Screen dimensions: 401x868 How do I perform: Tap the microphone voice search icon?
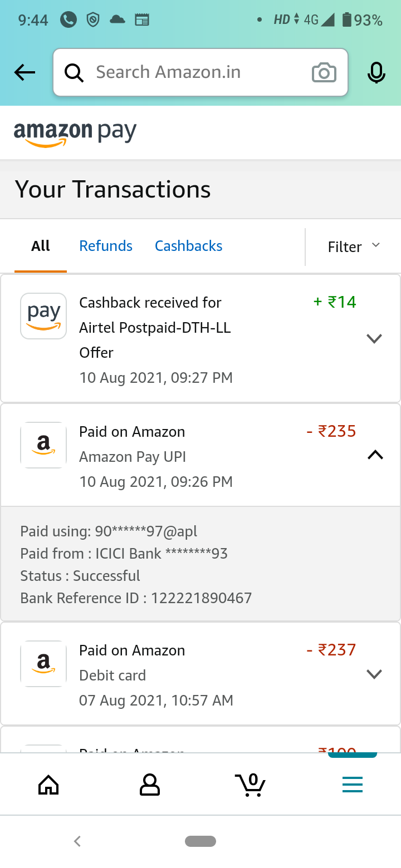click(376, 73)
